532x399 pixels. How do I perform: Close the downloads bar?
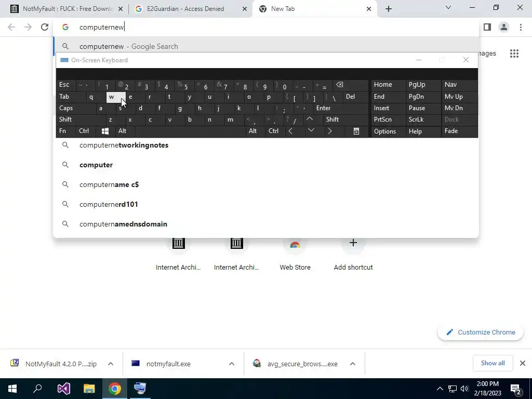click(523, 363)
